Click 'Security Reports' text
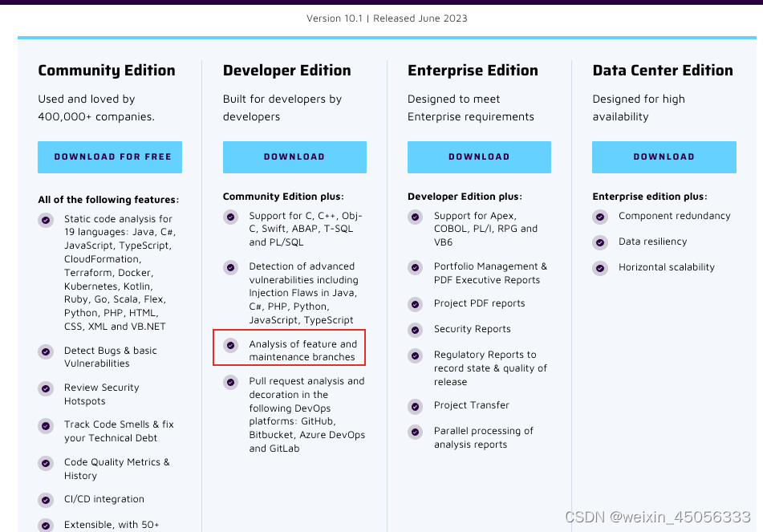This screenshot has height=532, width=763. pos(472,329)
